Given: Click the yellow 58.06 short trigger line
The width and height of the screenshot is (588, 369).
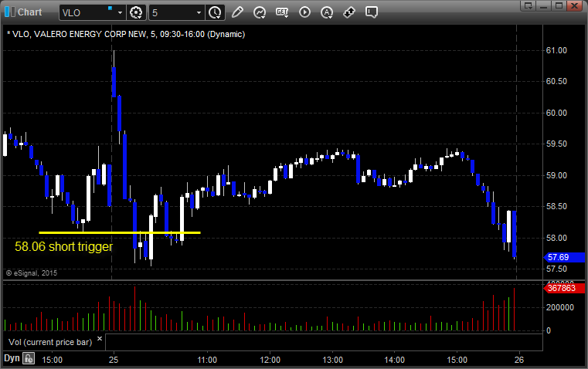Looking at the screenshot, I should [x=120, y=232].
